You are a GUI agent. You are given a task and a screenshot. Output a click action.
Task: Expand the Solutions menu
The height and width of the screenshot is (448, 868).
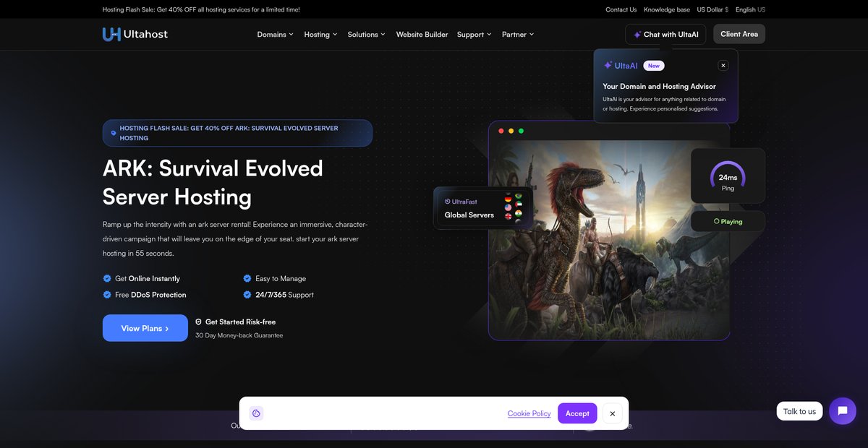coord(367,35)
